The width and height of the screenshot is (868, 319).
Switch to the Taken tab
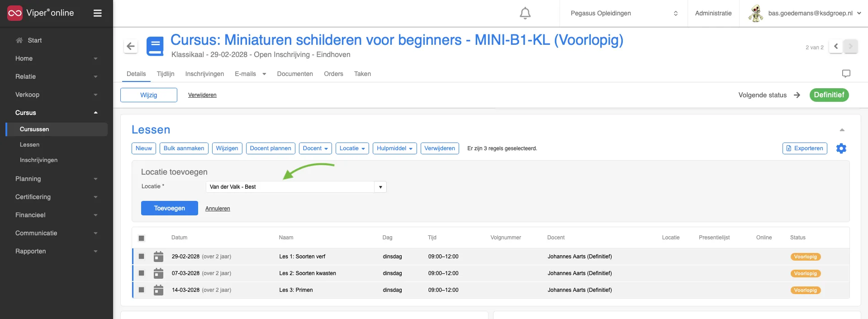click(x=362, y=74)
